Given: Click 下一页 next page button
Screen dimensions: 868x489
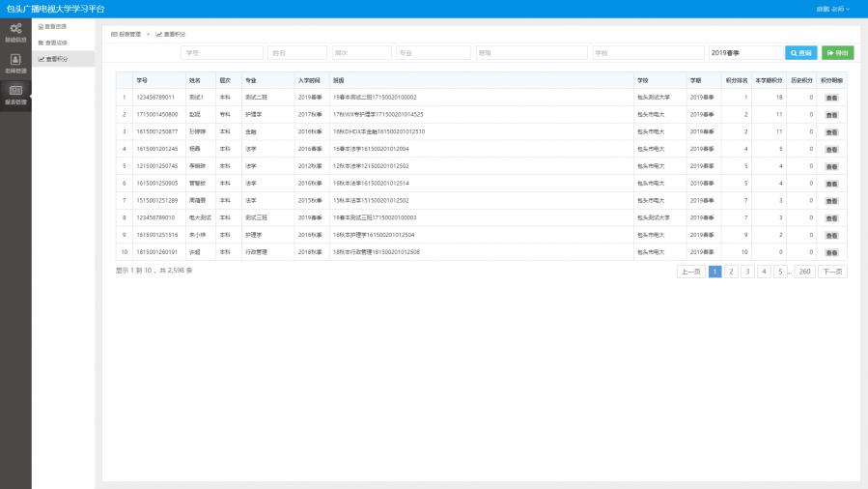Looking at the screenshot, I should 832,273.
